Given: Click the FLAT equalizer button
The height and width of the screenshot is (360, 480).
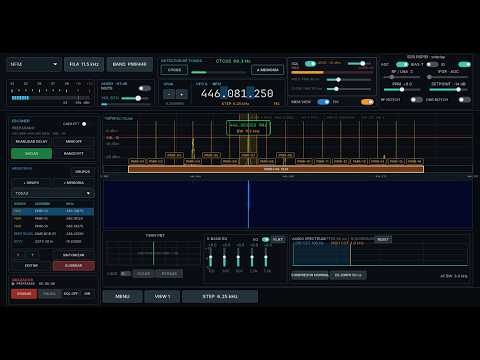Looking at the screenshot, I should (x=278, y=240).
